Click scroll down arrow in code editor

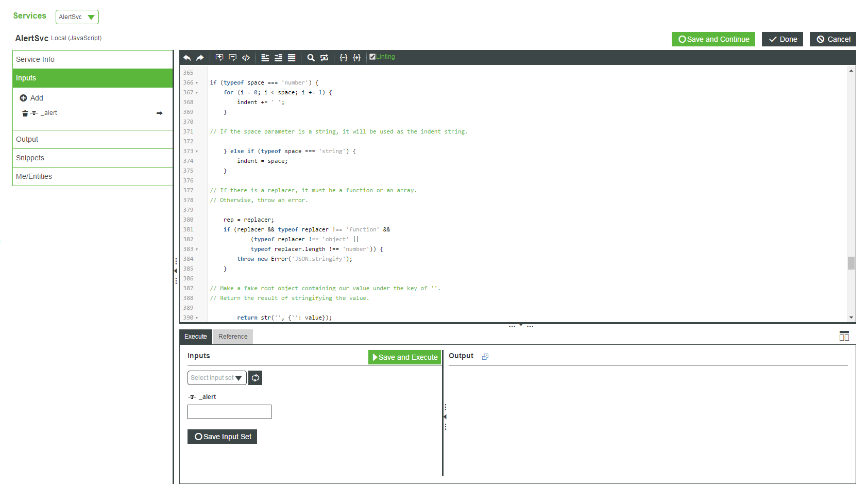(852, 318)
